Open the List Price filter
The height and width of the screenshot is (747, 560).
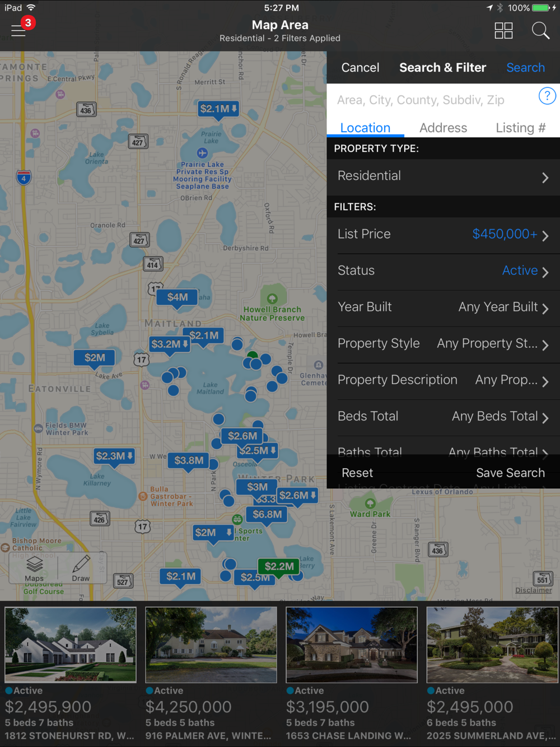(x=444, y=235)
